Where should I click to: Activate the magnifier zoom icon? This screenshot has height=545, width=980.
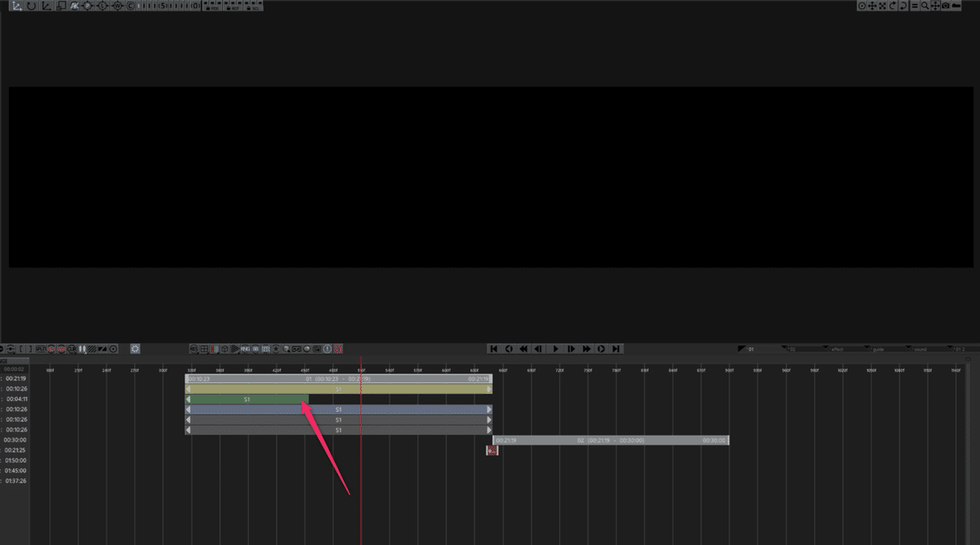tap(925, 6)
